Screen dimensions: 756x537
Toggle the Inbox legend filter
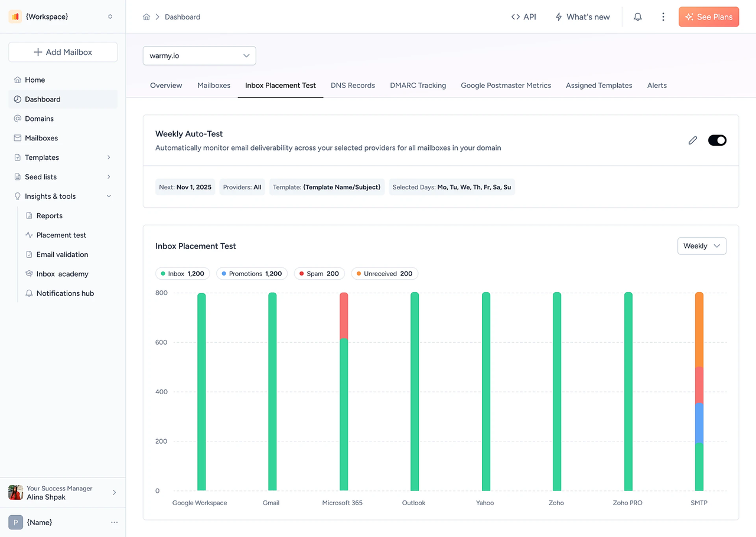[x=183, y=274]
